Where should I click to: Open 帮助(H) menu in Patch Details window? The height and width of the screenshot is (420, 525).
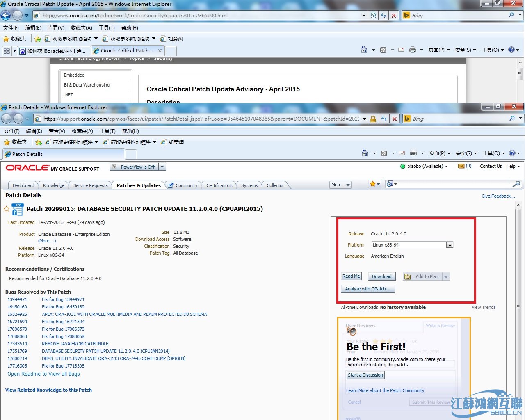point(130,131)
